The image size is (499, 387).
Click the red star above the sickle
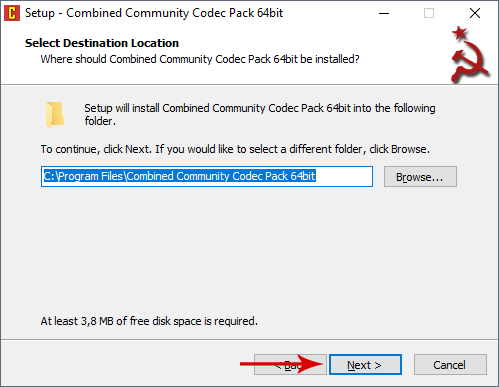coord(460,33)
